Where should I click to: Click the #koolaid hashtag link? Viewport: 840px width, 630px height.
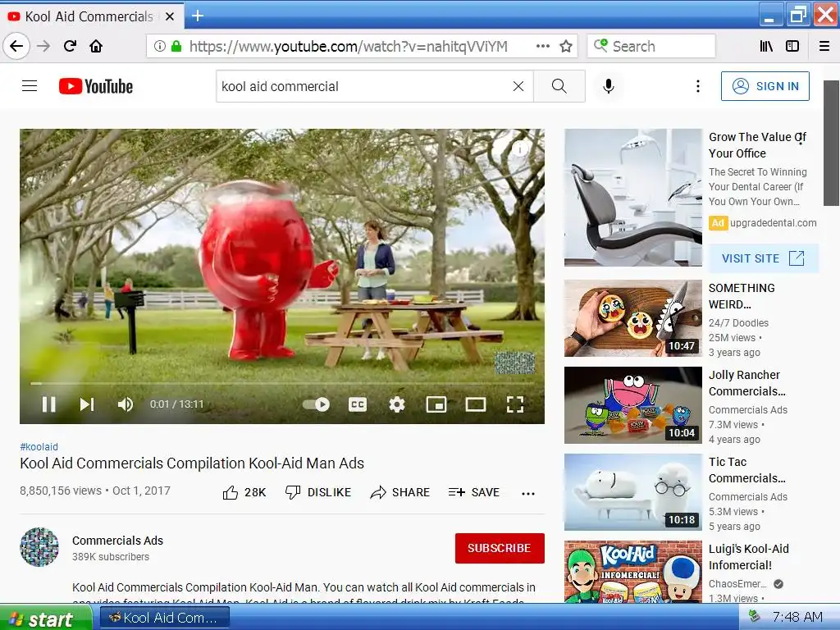pos(39,447)
